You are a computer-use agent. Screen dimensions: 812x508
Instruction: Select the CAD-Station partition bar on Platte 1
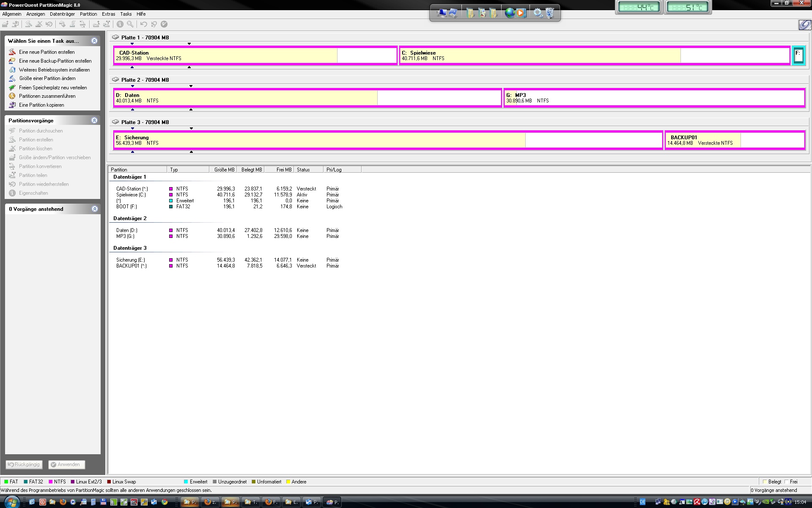pos(255,55)
